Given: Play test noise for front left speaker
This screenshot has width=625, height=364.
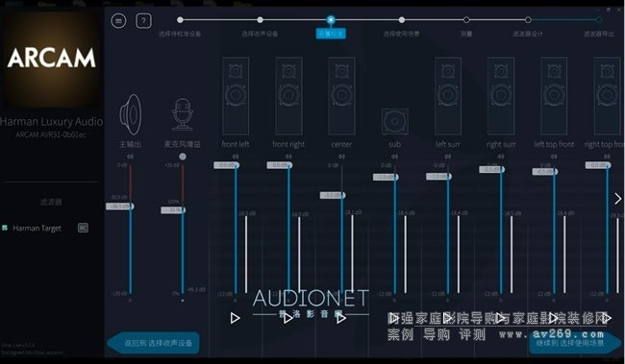Looking at the screenshot, I should (236, 318).
